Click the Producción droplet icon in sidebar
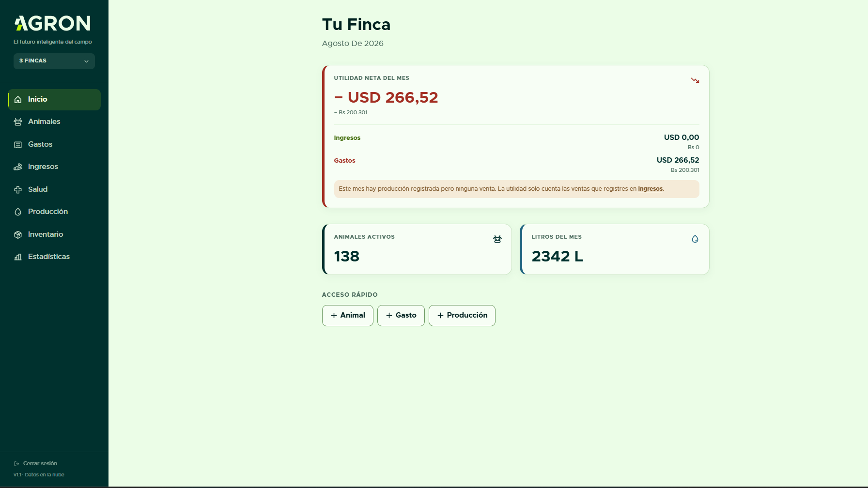868x488 pixels. click(18, 212)
